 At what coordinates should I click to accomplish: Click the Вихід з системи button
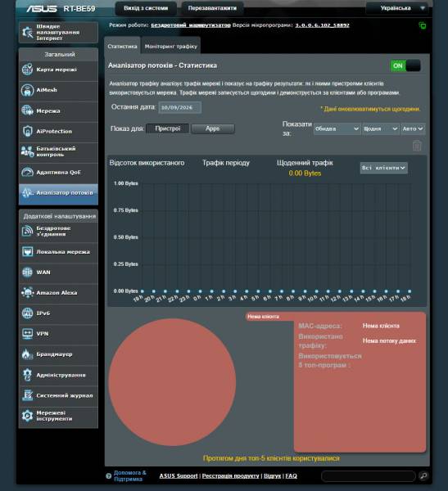[146, 8]
